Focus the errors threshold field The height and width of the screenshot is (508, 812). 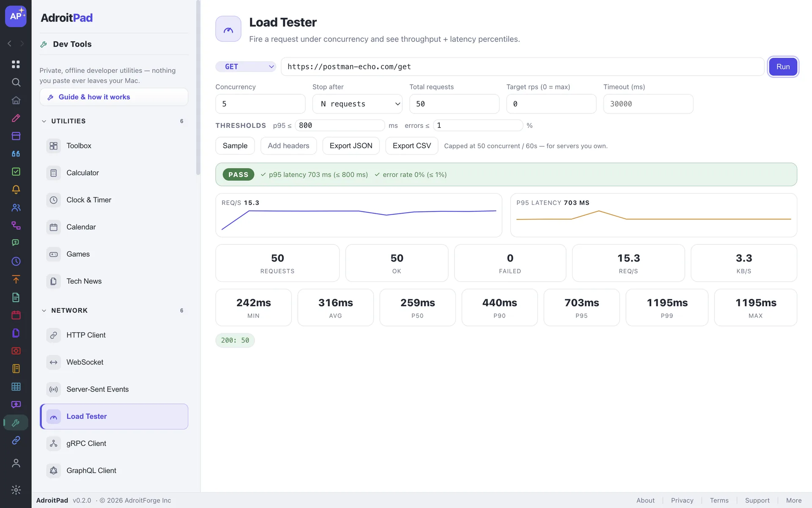click(x=478, y=125)
